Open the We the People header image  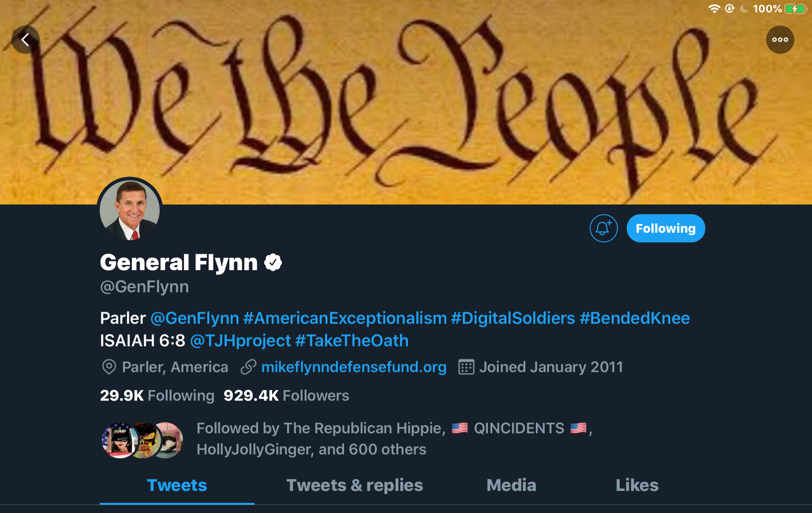(406, 102)
